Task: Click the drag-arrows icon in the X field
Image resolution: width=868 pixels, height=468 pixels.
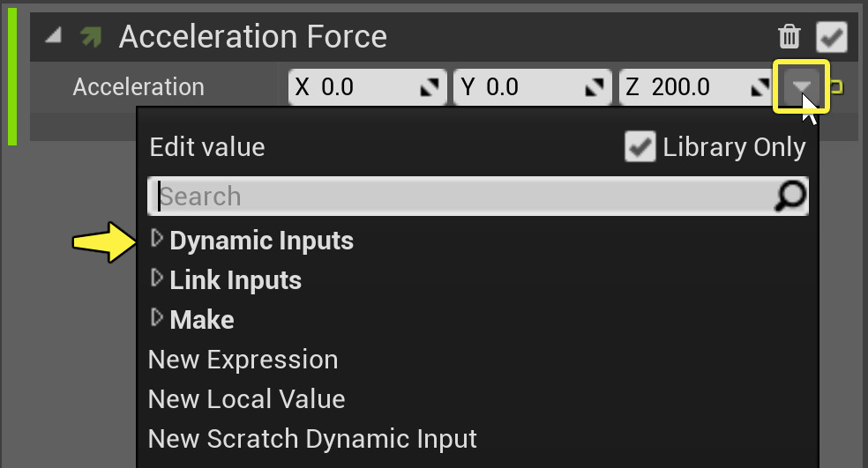Action: [x=430, y=87]
